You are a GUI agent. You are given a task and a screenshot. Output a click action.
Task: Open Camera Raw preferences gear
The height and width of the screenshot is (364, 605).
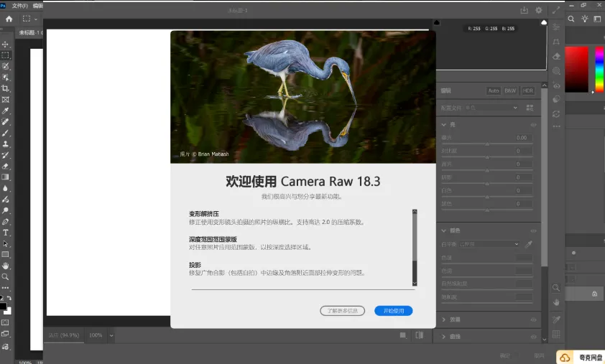coord(539,11)
